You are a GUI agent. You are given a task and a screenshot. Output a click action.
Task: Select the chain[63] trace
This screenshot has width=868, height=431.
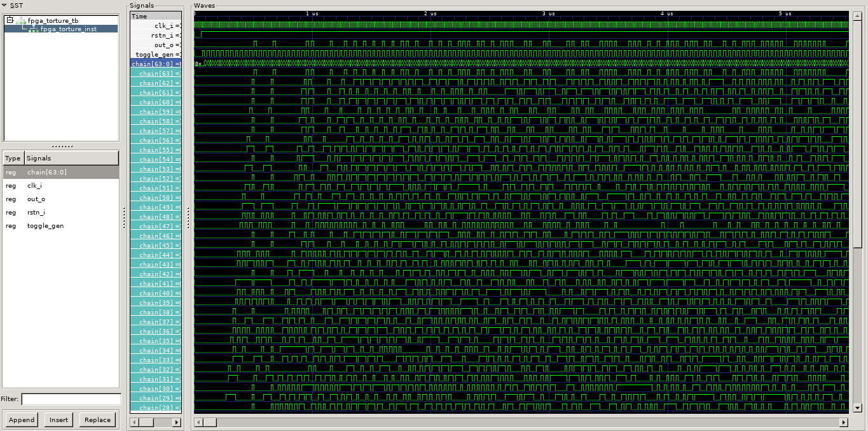(x=156, y=73)
